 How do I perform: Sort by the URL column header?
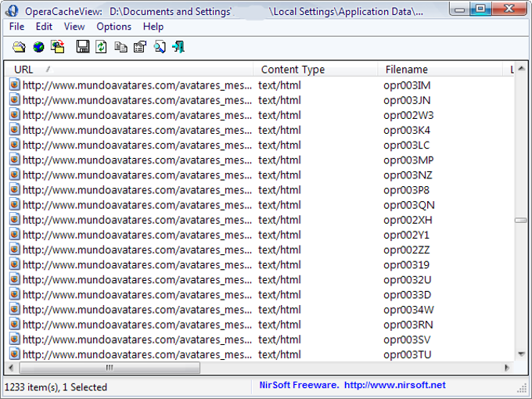(129, 69)
